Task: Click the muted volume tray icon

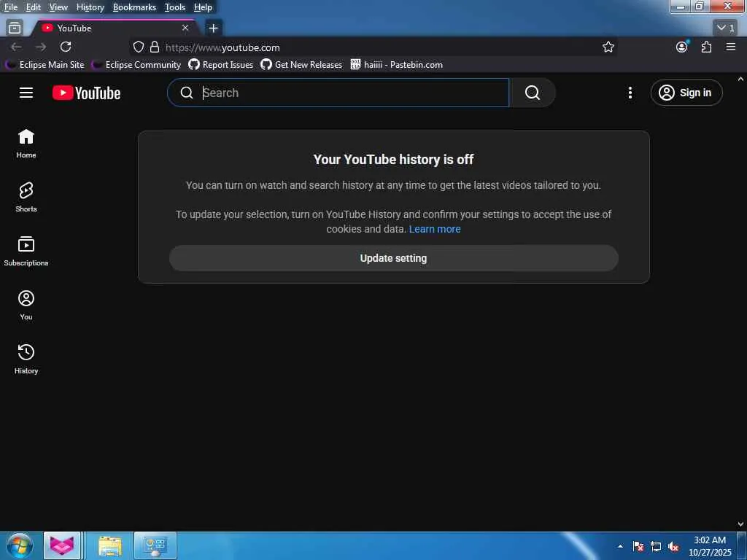Action: tap(673, 547)
